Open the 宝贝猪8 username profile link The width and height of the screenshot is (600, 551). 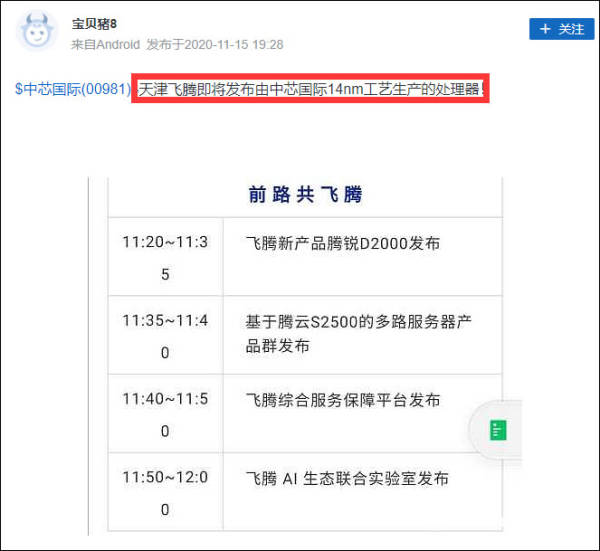pos(95,23)
